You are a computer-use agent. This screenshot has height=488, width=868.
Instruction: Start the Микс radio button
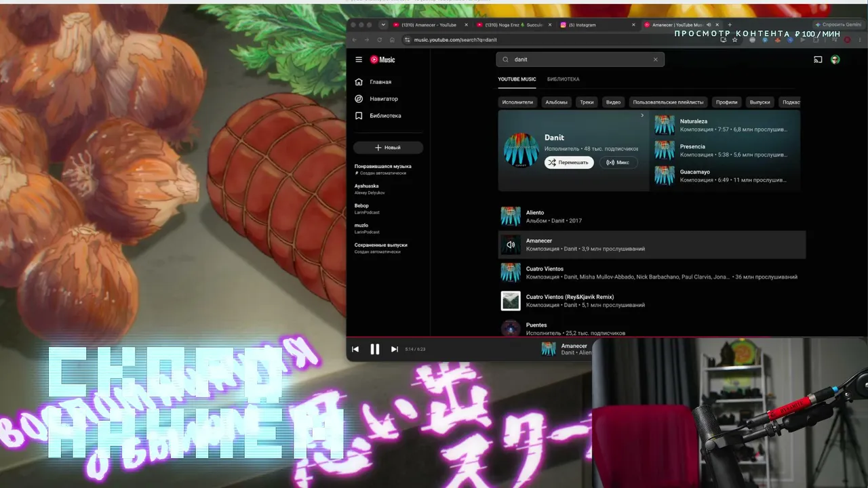click(x=618, y=163)
